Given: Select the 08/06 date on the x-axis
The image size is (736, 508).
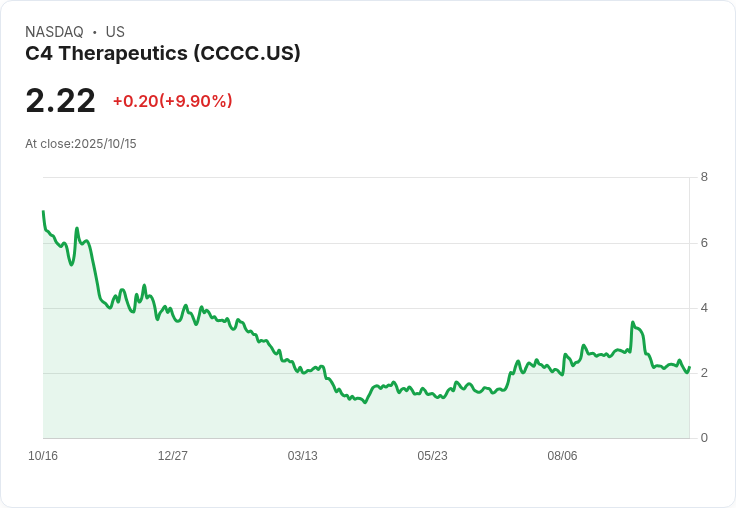Looking at the screenshot, I should click(x=562, y=456).
